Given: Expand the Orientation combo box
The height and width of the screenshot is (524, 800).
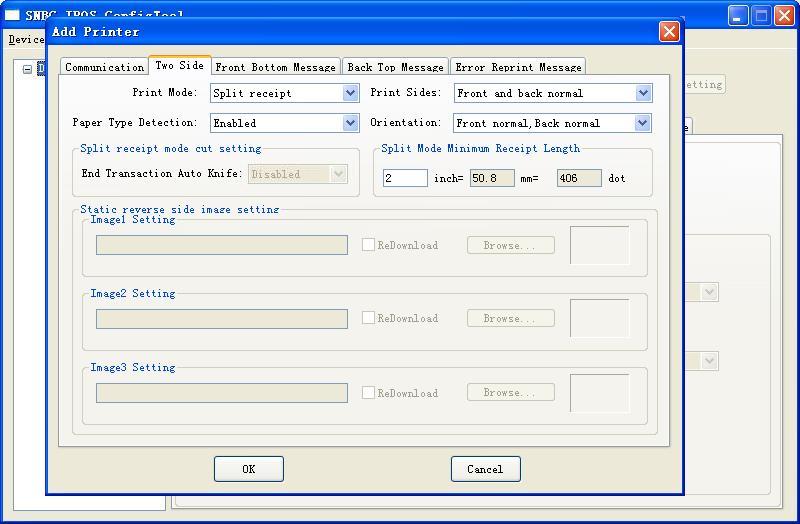Looking at the screenshot, I should (x=553, y=123).
